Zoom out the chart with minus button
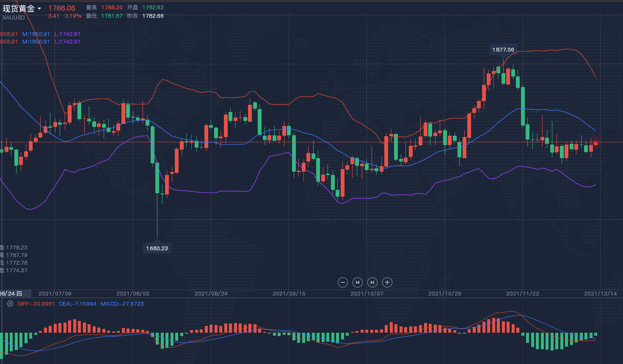The width and height of the screenshot is (623, 364). pyautogui.click(x=343, y=282)
